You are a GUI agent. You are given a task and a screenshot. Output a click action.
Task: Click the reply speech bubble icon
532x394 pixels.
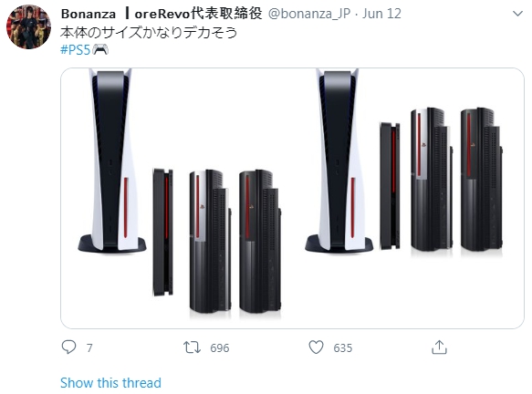pyautogui.click(x=68, y=347)
